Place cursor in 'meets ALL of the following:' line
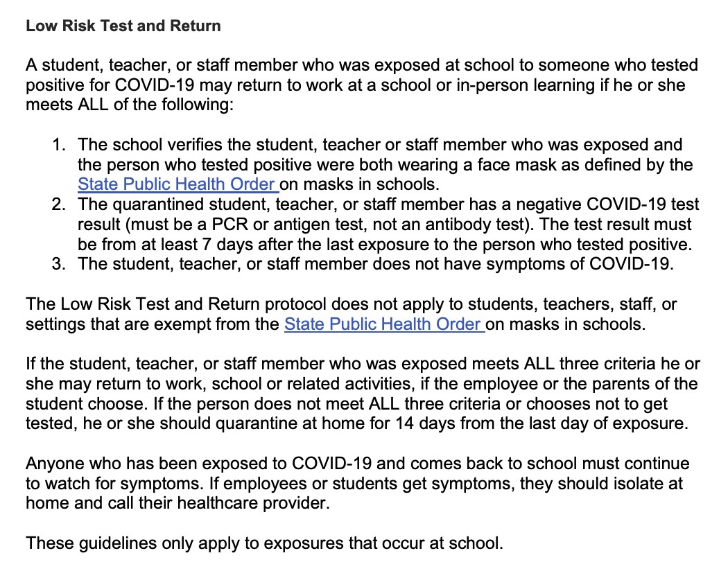728x587 pixels. (130, 105)
